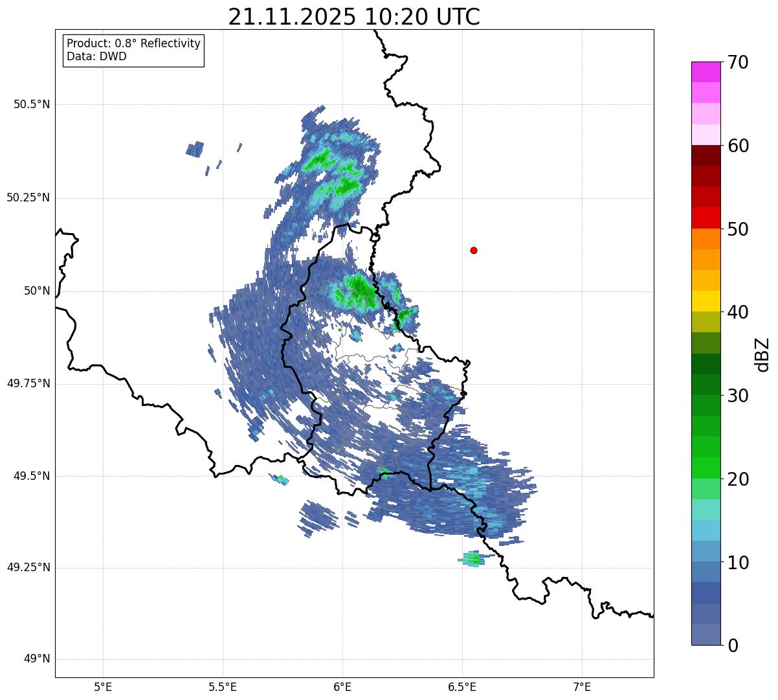Click the 49.75°N latitude label
The height and width of the screenshot is (700, 778).
[28, 383]
